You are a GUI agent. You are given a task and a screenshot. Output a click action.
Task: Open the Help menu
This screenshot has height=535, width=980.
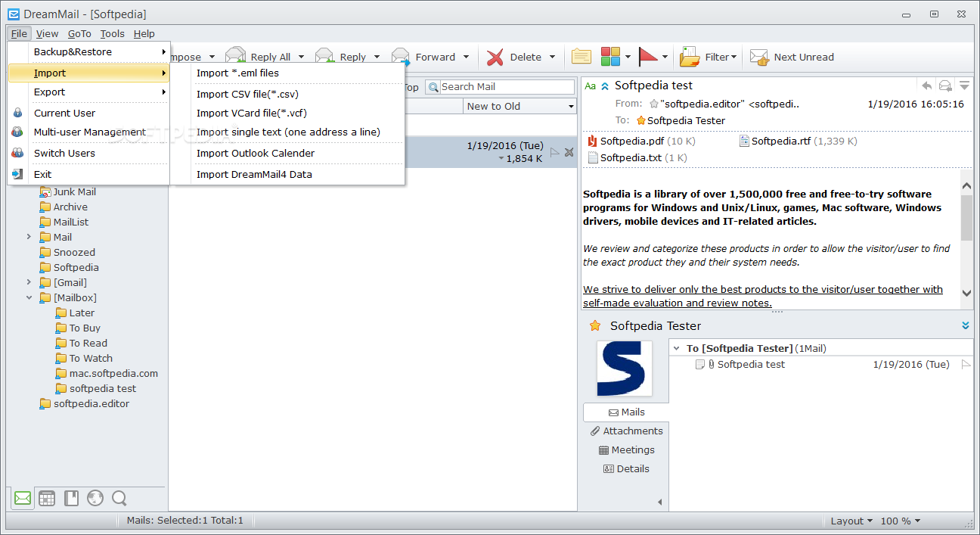144,33
